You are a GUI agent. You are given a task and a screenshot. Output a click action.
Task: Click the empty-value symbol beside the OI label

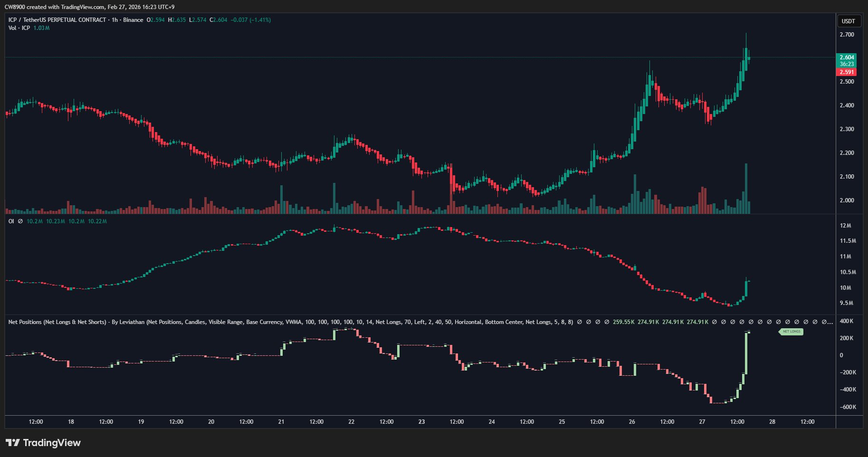click(x=20, y=221)
